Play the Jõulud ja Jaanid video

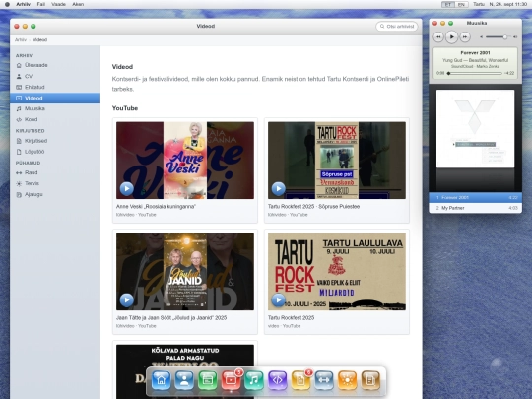(x=126, y=299)
